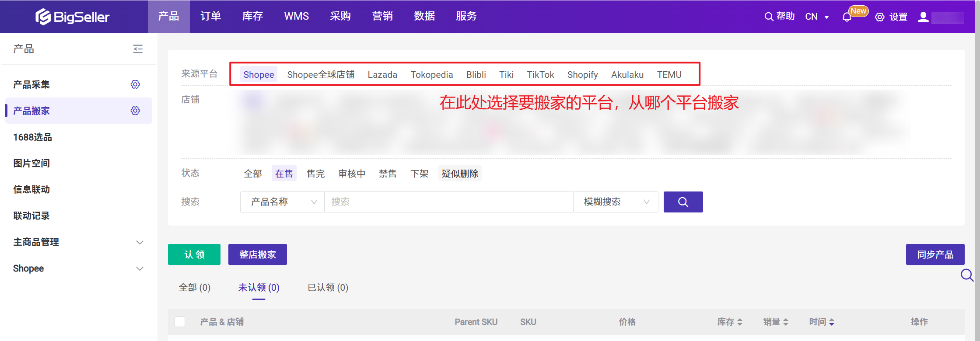Sort by 销量 column arrows
980x341 pixels.
tap(786, 322)
